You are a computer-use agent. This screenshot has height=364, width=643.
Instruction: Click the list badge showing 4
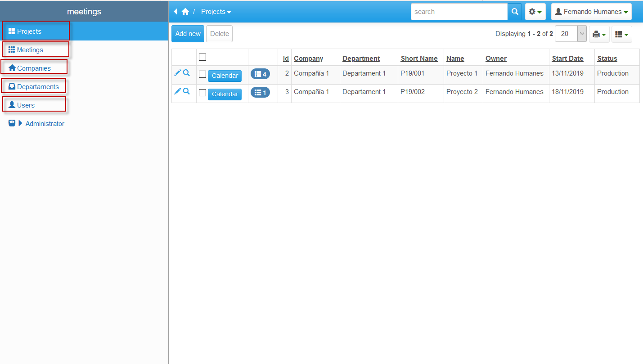click(260, 74)
